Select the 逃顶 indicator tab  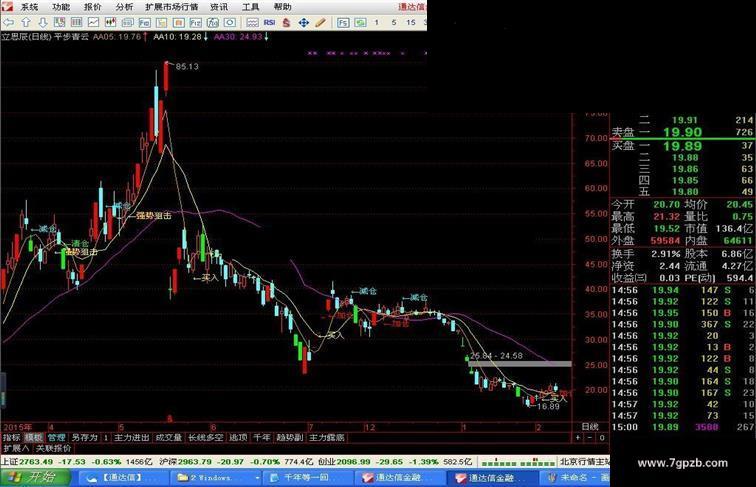[238, 438]
